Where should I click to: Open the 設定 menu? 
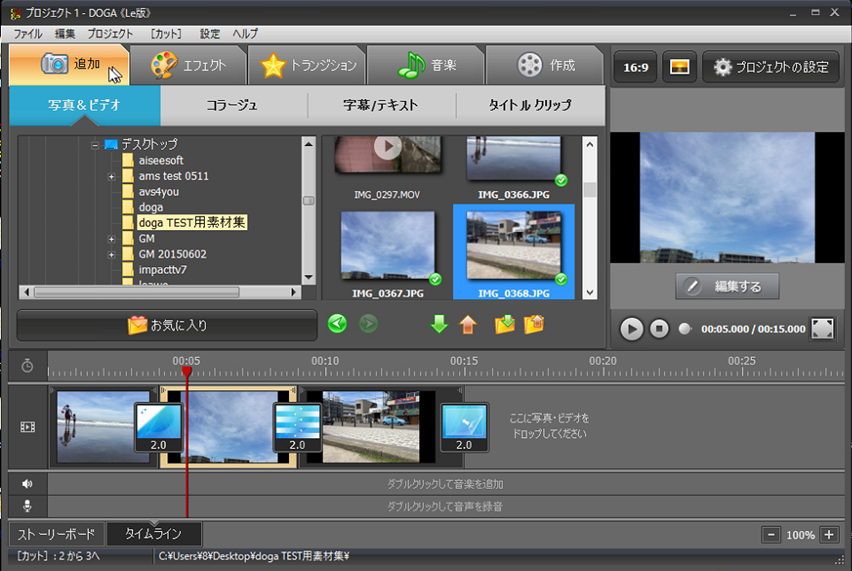click(x=210, y=33)
